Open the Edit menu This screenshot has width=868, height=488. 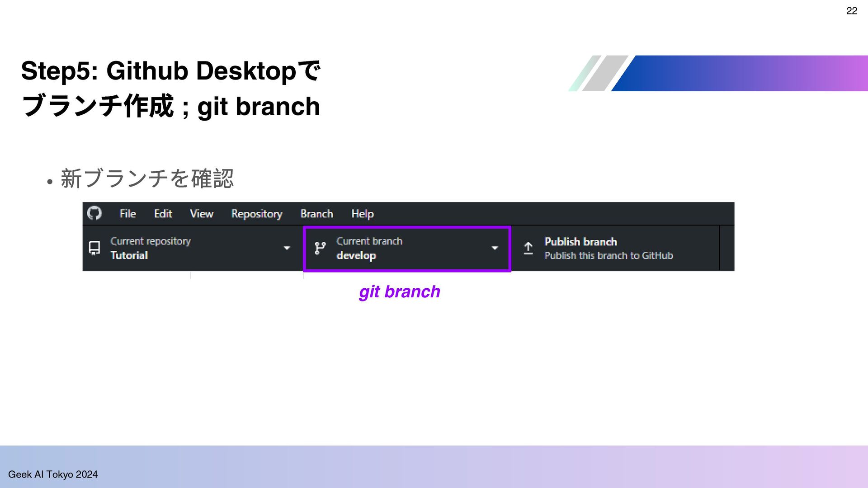163,214
